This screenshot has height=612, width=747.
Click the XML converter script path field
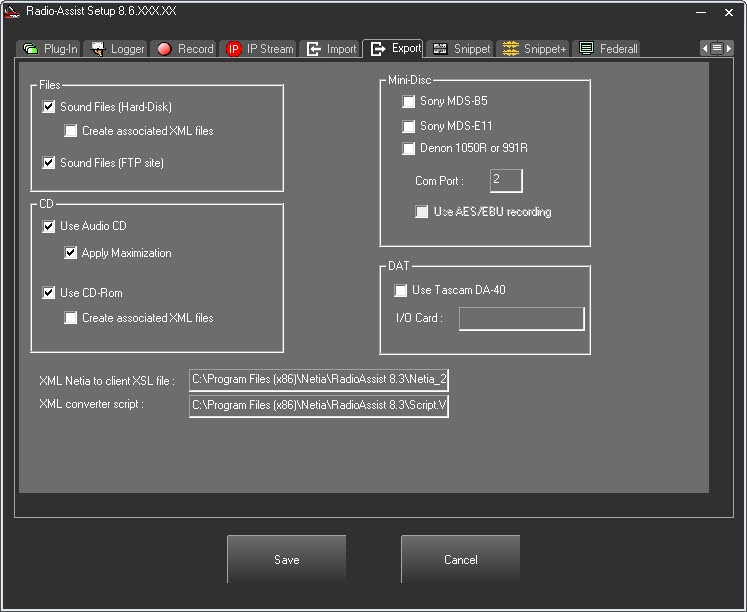(x=318, y=405)
